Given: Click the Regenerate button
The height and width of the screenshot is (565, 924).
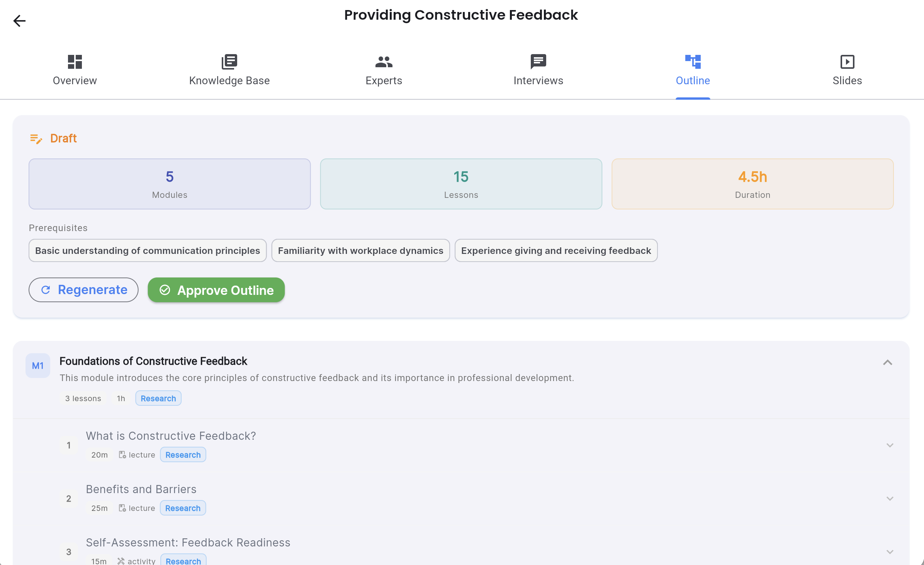Looking at the screenshot, I should coord(83,290).
